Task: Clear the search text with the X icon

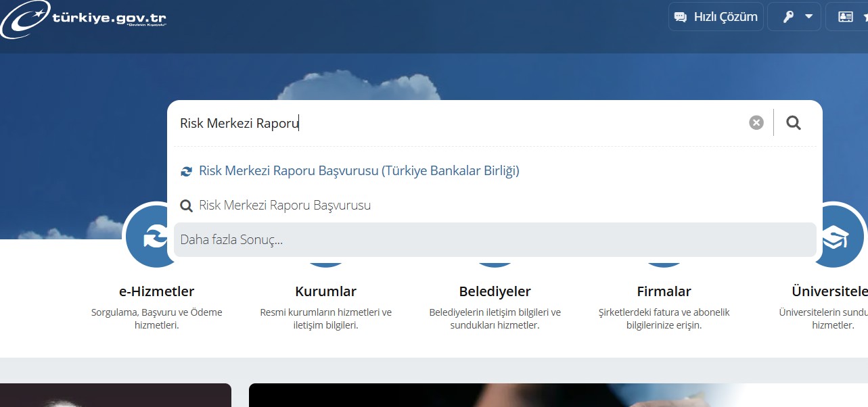Action: 756,122
